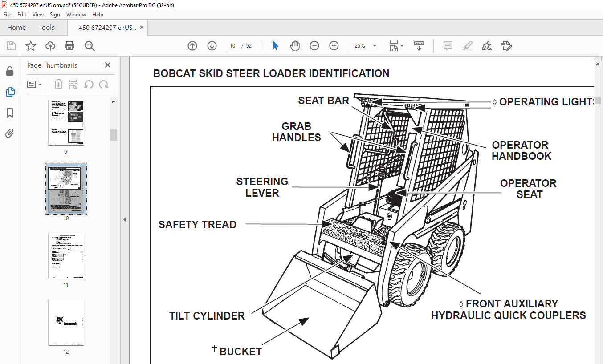The width and height of the screenshot is (603, 364).
Task: Click the GRAB HANDLES label
Action: (297, 132)
